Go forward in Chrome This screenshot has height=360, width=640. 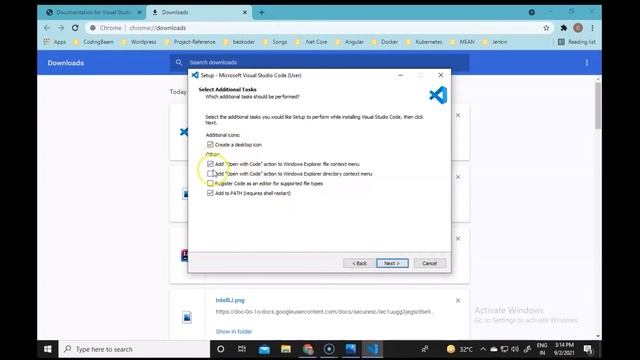(61, 28)
